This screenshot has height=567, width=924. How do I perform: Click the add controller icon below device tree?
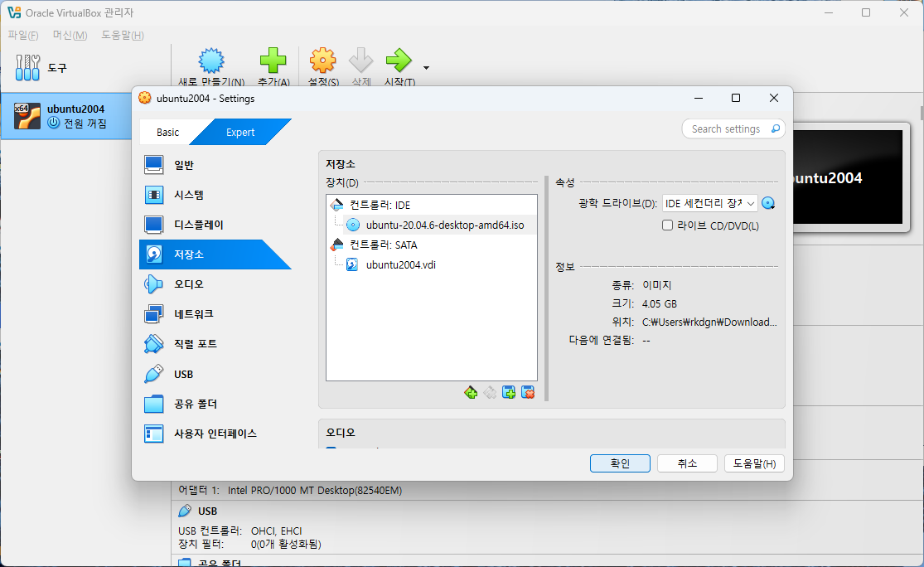471,393
